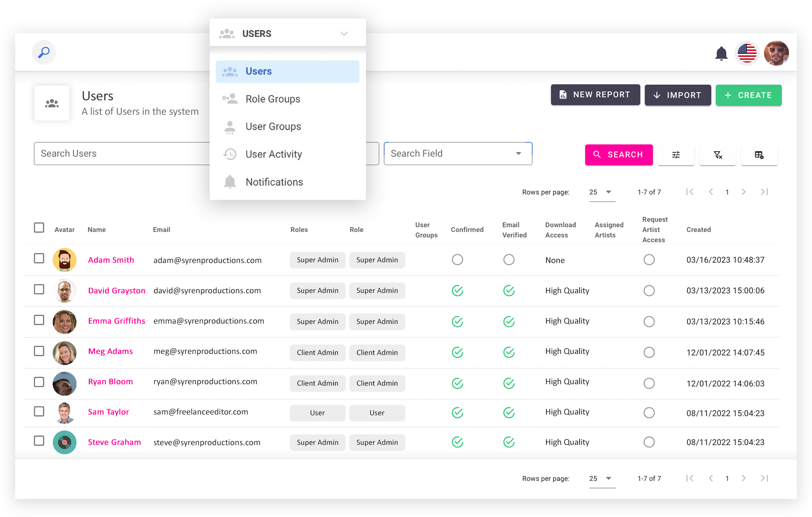Click the magnifier search icon at top left

(44, 52)
